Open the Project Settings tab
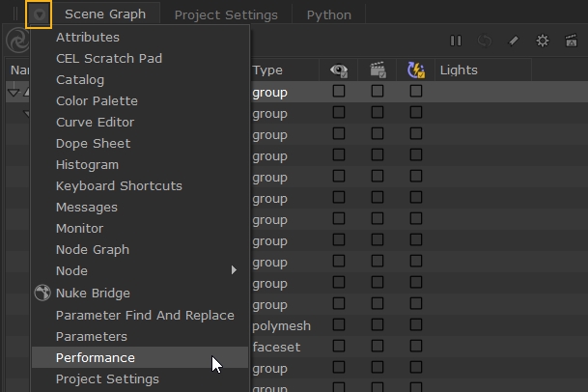This screenshot has height=392, width=588. [x=226, y=14]
